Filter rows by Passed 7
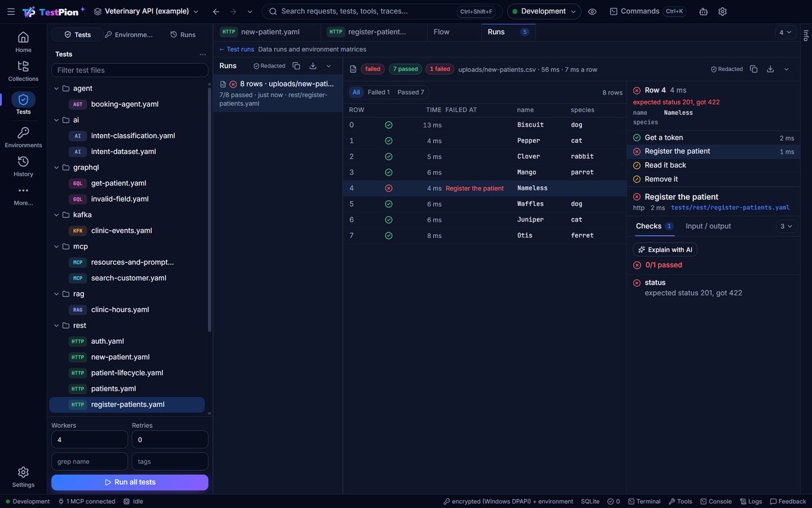 click(x=411, y=92)
